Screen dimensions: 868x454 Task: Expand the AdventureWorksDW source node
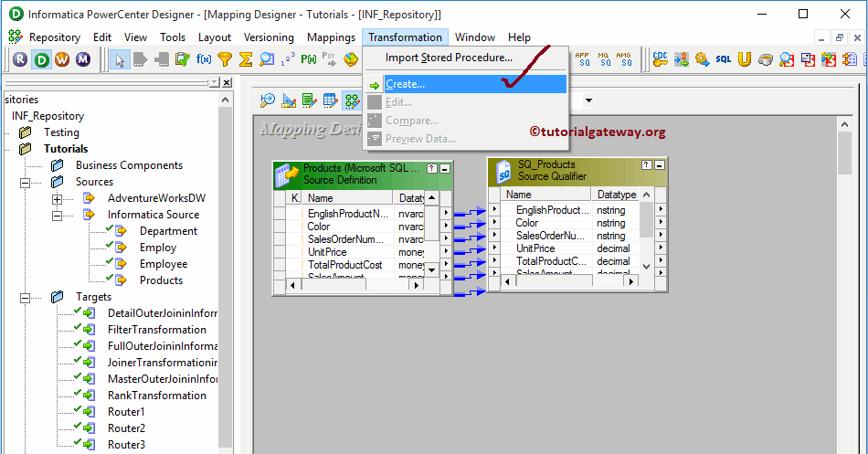(x=57, y=199)
